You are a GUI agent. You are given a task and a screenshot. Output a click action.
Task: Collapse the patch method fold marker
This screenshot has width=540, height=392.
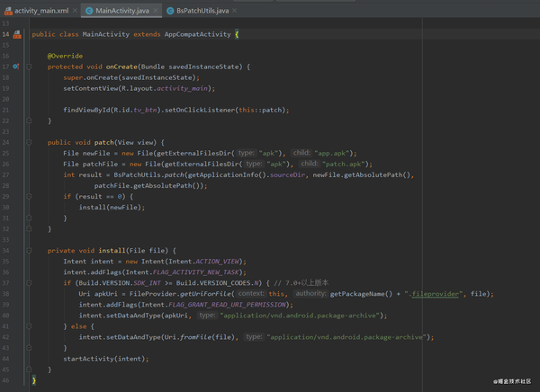coord(31,142)
